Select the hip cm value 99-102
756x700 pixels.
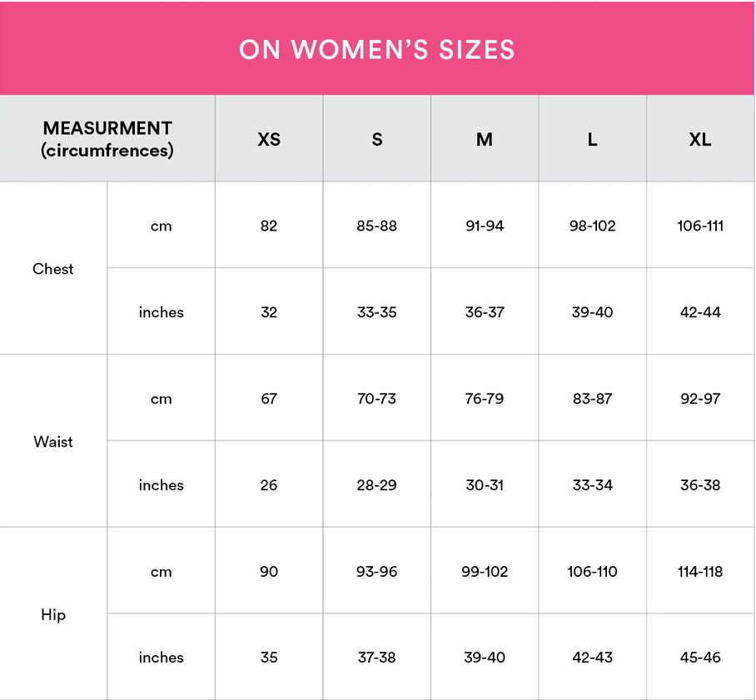tap(485, 571)
